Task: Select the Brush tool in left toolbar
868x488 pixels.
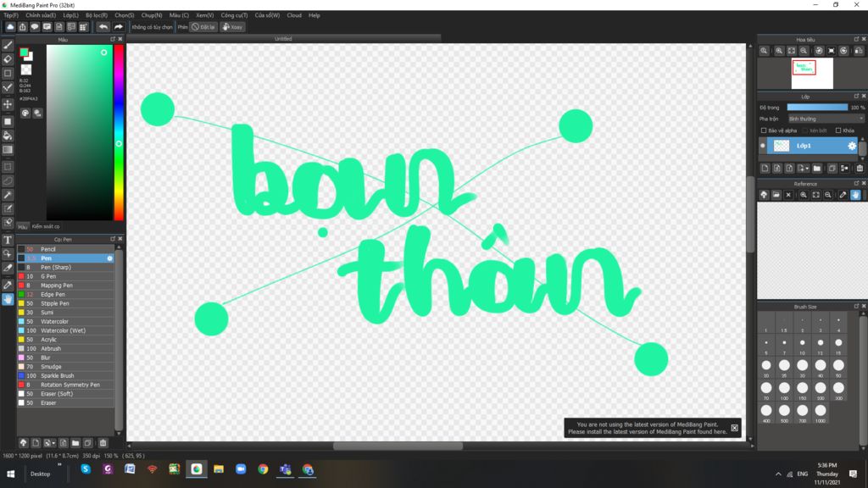Action: click(x=8, y=46)
